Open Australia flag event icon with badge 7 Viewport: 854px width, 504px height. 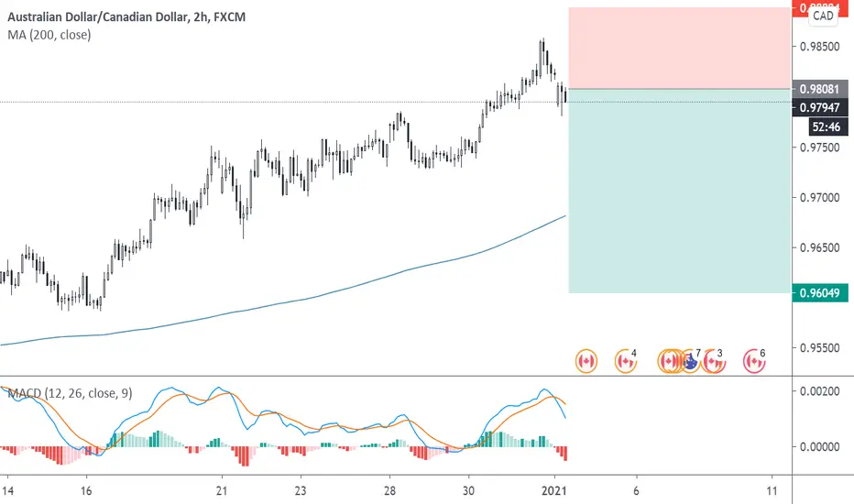[x=691, y=361]
